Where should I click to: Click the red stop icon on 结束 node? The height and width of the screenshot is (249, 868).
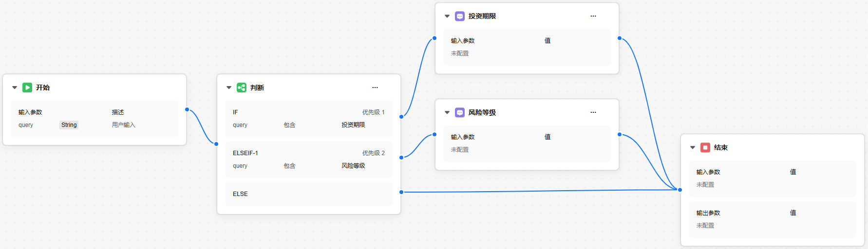click(x=705, y=147)
